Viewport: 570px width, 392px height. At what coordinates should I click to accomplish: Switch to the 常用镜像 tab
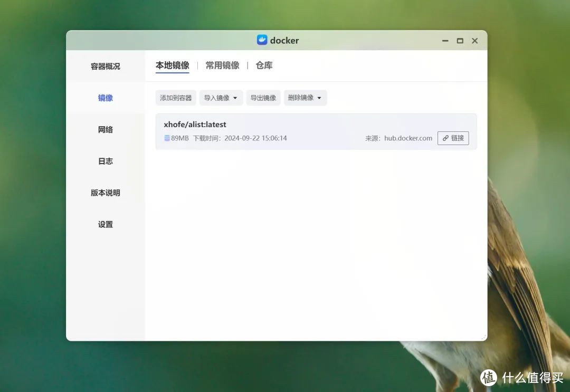click(222, 65)
